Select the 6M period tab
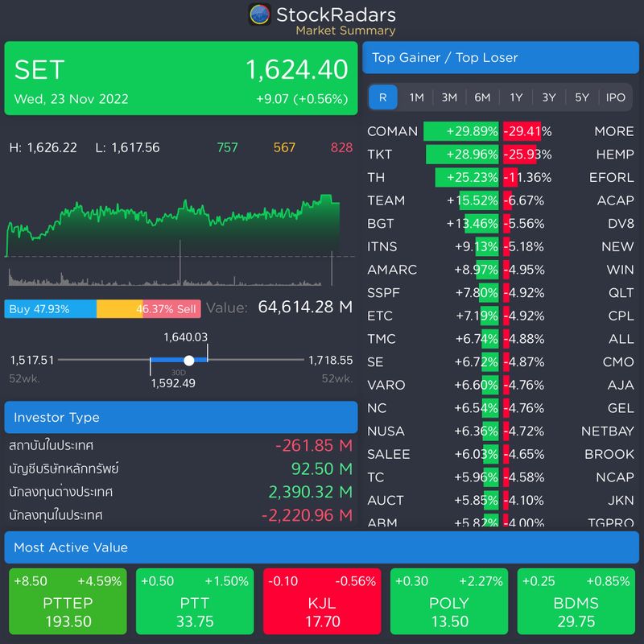Screen dimensions: 644x644 click(x=482, y=97)
